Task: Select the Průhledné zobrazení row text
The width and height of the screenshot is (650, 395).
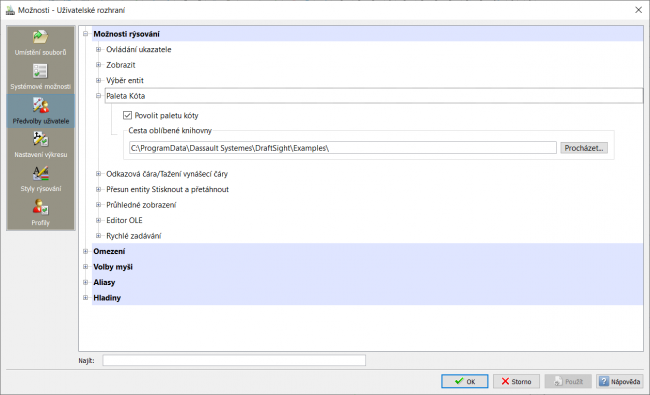Action: point(141,205)
